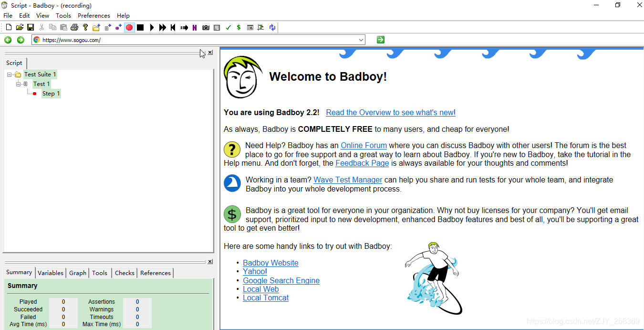Open the Wave Test Manager link
The width and height of the screenshot is (644, 330).
tap(348, 180)
